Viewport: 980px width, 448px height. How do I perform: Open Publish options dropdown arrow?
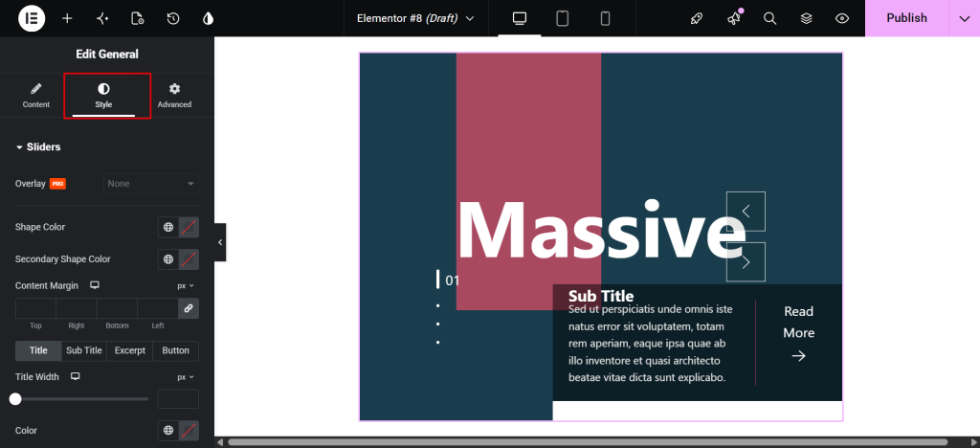coord(963,18)
